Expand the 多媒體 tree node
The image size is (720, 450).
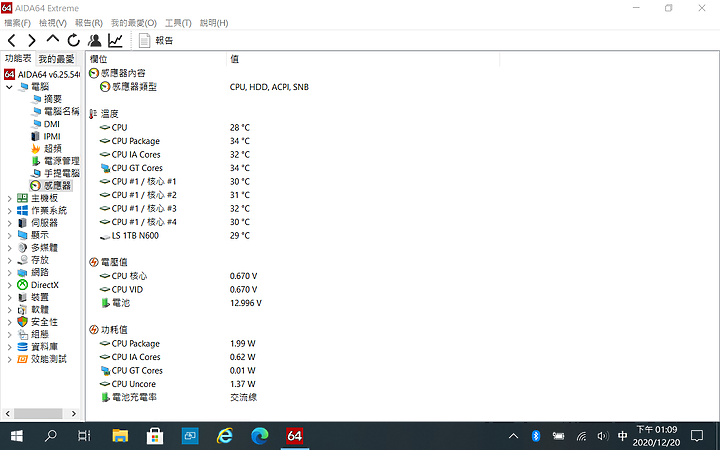9,248
